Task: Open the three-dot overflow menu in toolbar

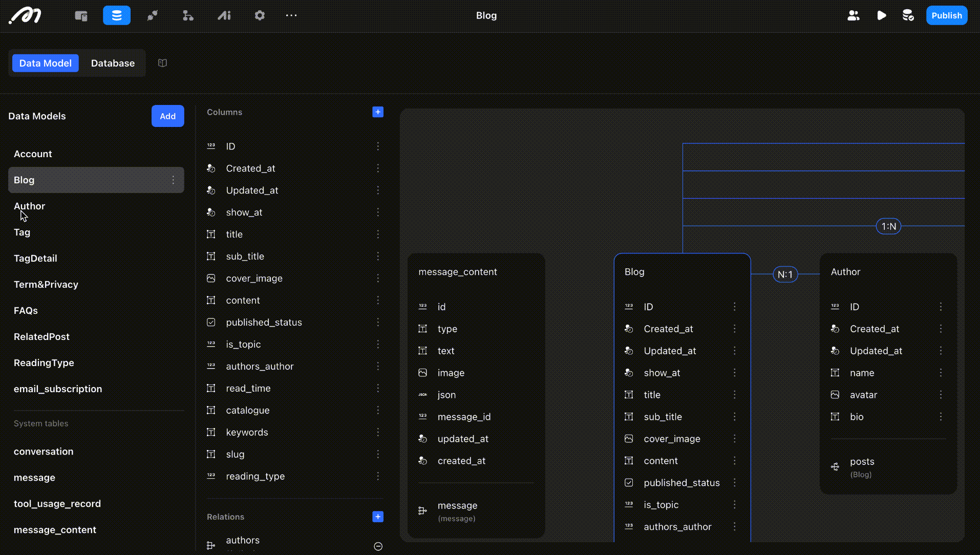Action: (x=291, y=15)
